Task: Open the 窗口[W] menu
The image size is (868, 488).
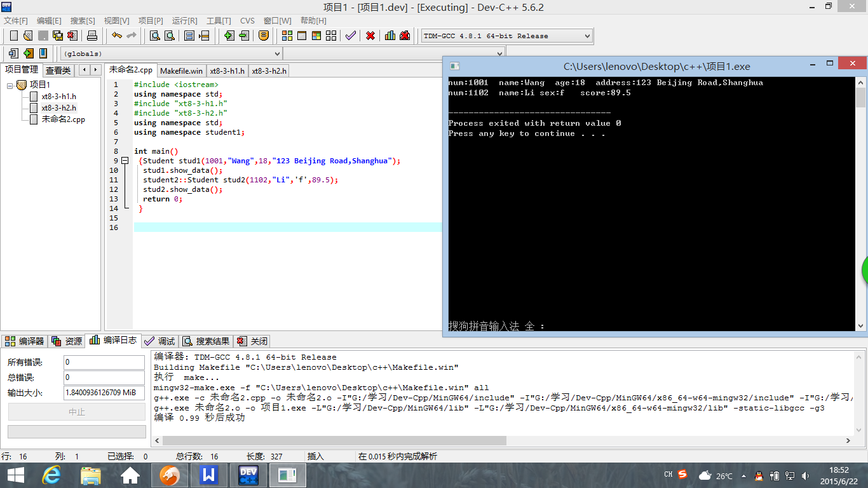Action: [277, 21]
